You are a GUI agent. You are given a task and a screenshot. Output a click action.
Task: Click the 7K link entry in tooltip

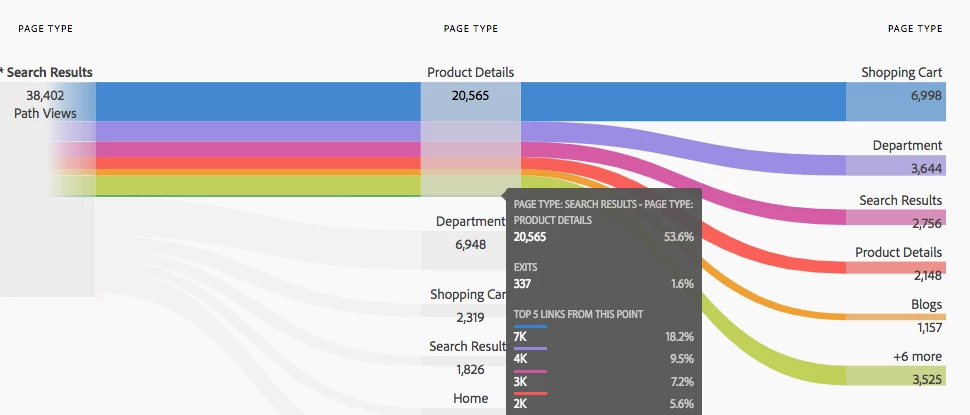(x=520, y=337)
